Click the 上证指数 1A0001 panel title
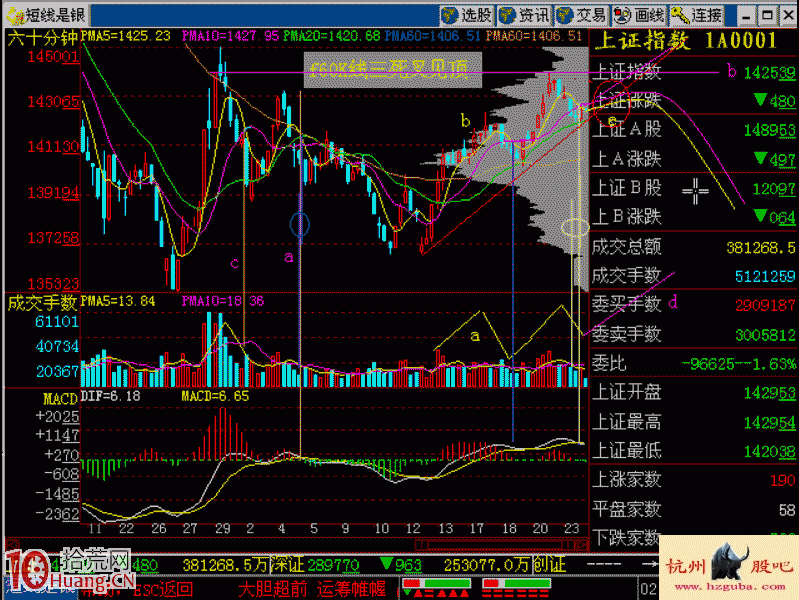This screenshot has height=600, width=799. 686,41
